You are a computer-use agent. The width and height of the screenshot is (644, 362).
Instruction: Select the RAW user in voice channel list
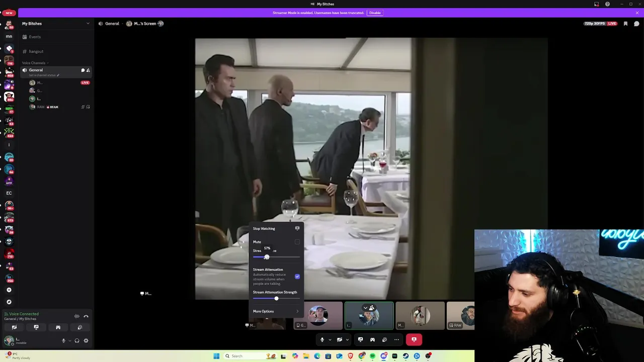59,107
